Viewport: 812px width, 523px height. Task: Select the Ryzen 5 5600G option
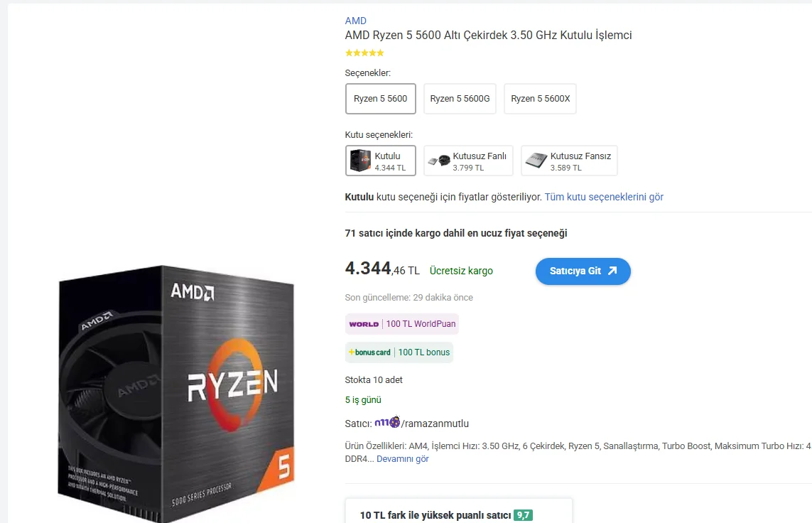coord(460,98)
